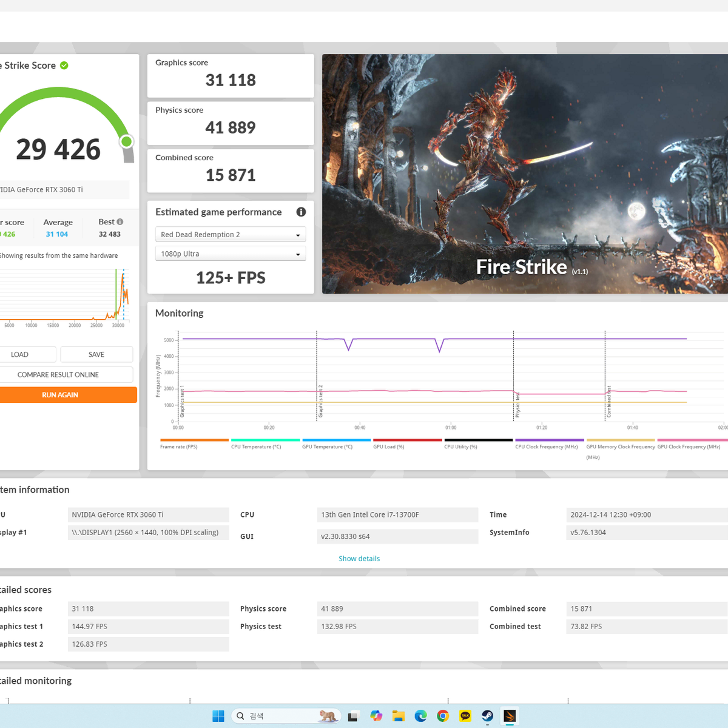The height and width of the screenshot is (728, 728).
Task: Open Google Chrome from the taskbar
Action: pos(443,716)
